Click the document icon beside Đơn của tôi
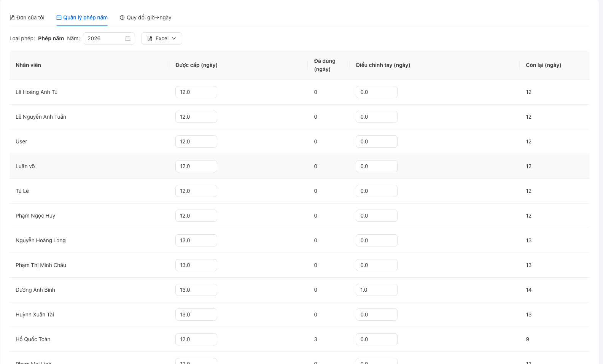Image resolution: width=603 pixels, height=364 pixels. [12, 17]
